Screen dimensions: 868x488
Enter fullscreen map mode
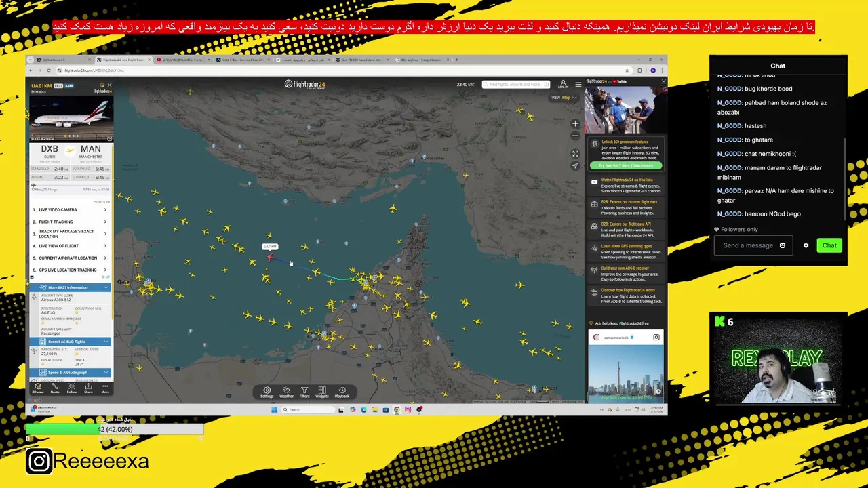(575, 154)
